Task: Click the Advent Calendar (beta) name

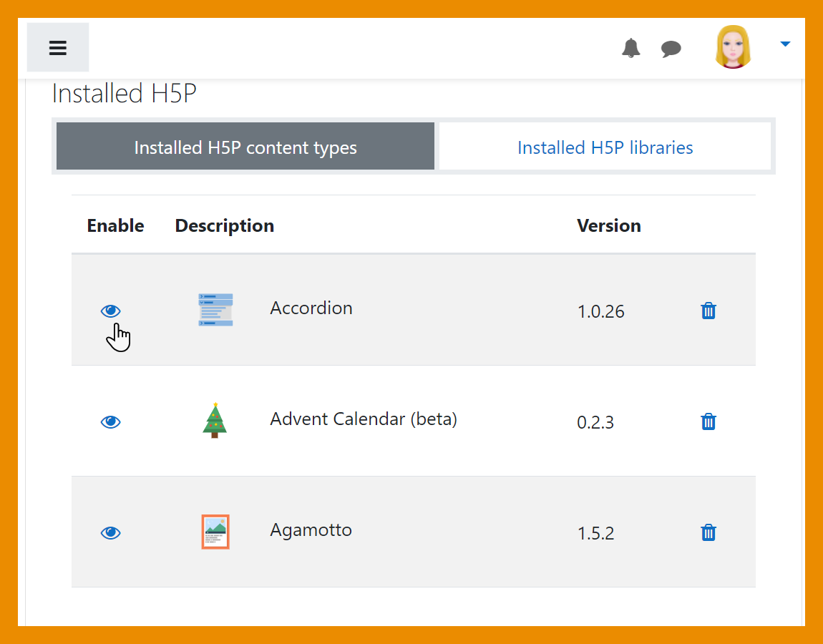Action: (364, 419)
